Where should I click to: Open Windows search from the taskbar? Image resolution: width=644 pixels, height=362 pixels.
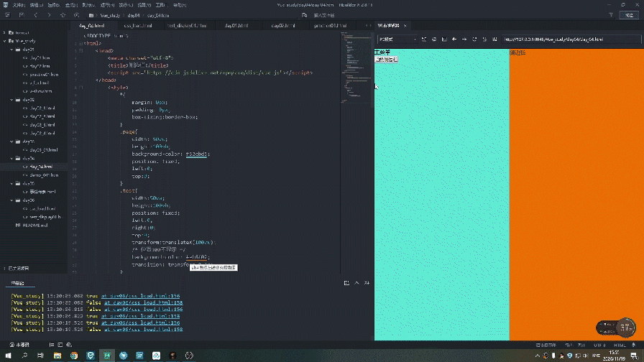tap(24, 356)
